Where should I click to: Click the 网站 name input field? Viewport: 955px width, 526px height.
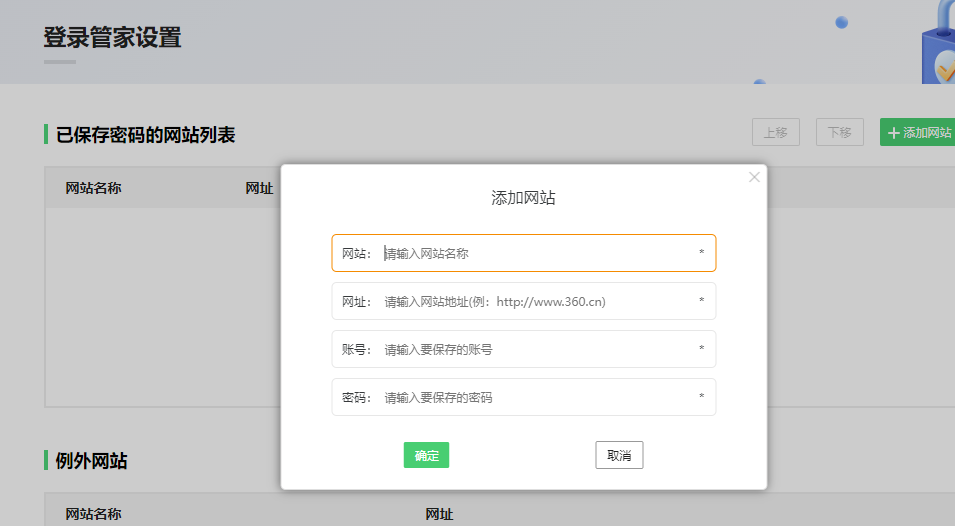point(524,253)
